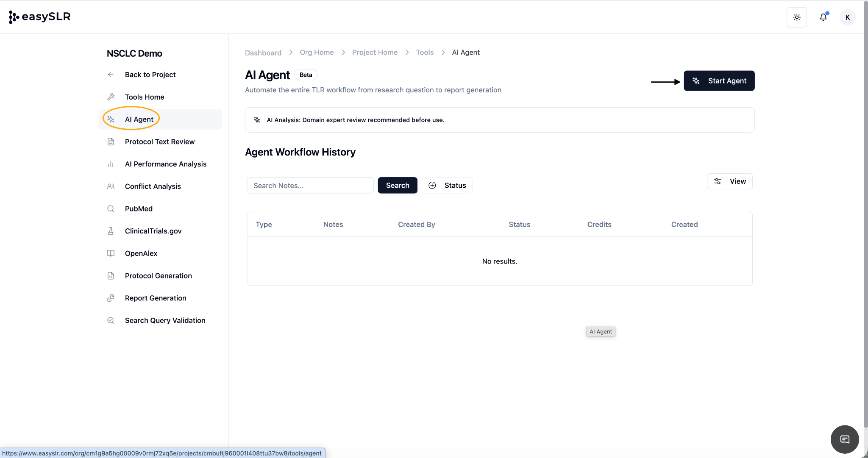Open the Status filter dropdown
The width and height of the screenshot is (868, 458).
pyautogui.click(x=447, y=185)
